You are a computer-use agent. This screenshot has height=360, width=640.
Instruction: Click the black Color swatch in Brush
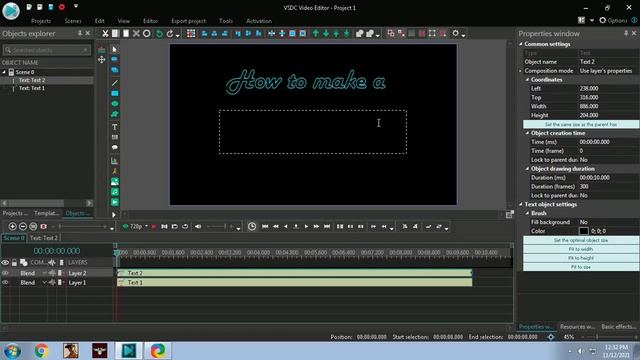584,231
